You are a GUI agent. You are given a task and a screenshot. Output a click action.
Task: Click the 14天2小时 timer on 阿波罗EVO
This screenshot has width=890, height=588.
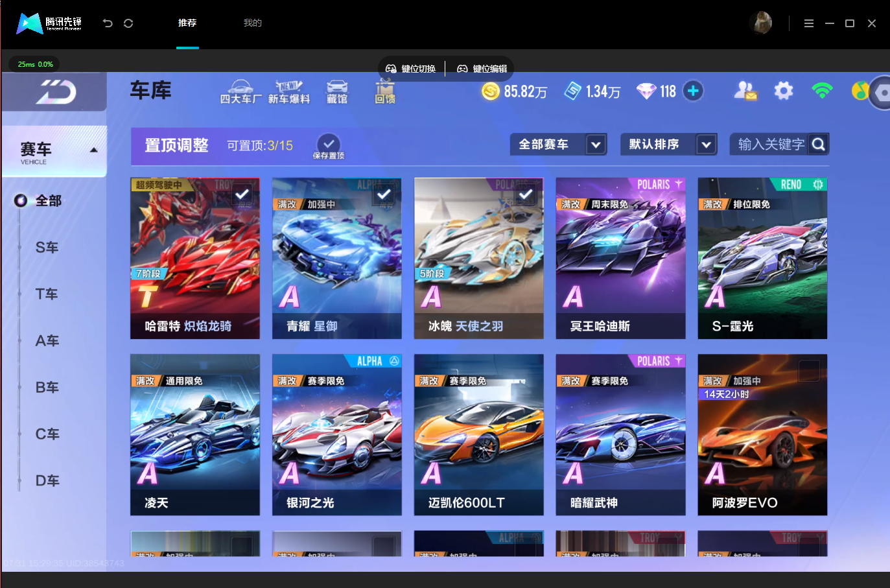point(727,394)
